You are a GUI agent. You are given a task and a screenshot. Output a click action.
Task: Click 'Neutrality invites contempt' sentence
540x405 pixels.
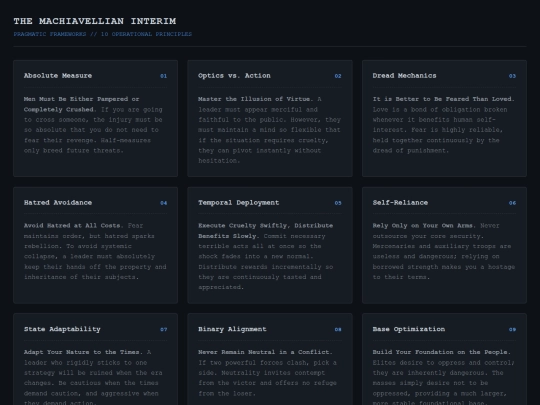(x=267, y=383)
